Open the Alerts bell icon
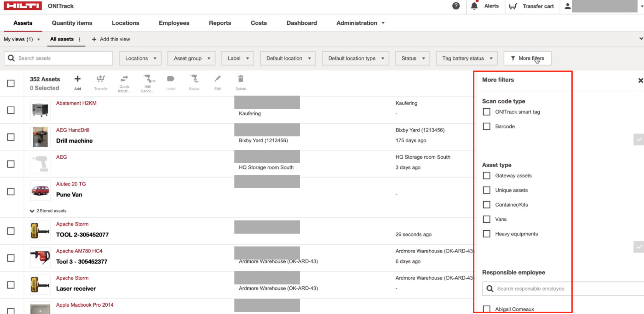The height and width of the screenshot is (314, 644). (474, 6)
